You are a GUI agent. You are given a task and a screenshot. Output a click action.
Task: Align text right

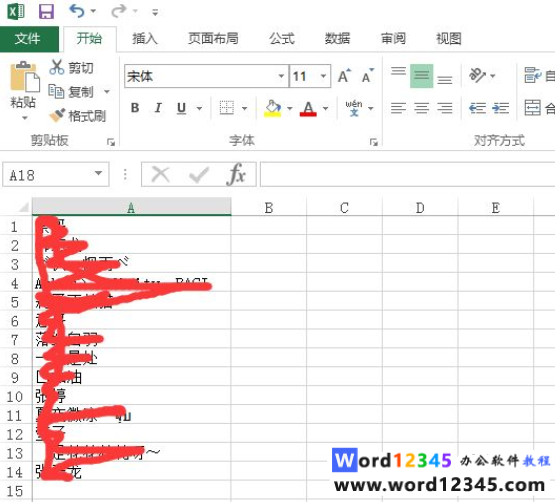445,108
